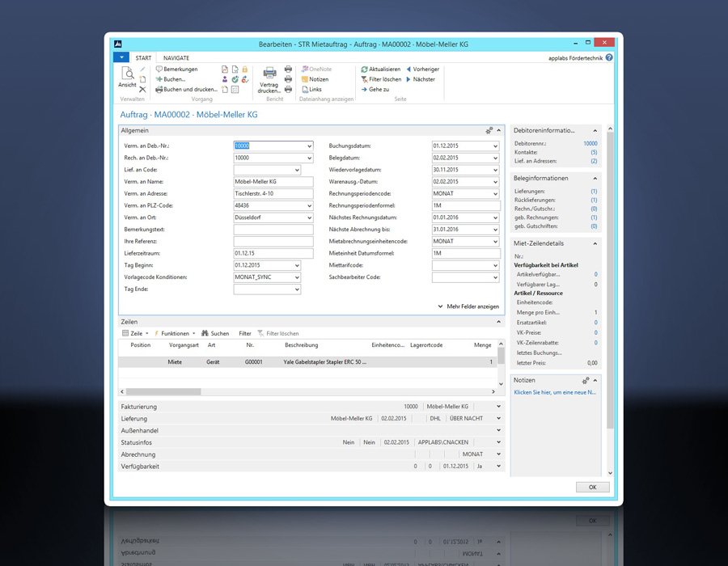Click Filter in Zeilen toolbar
The height and width of the screenshot is (566, 728).
(x=244, y=334)
